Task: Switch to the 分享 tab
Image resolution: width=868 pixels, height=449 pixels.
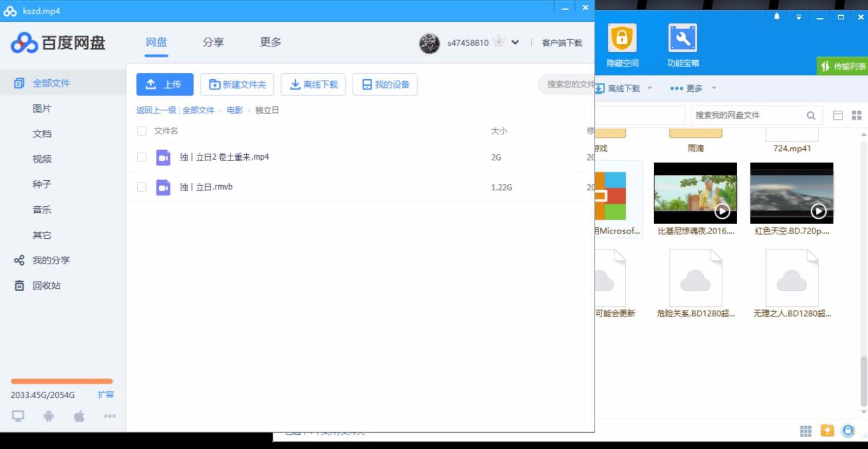Action: [x=213, y=42]
